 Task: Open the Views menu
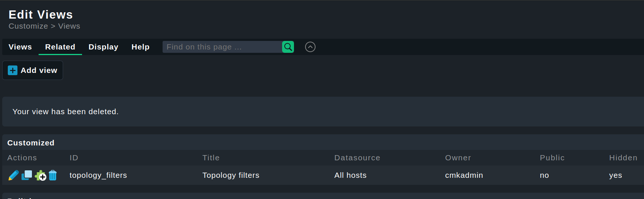click(20, 47)
